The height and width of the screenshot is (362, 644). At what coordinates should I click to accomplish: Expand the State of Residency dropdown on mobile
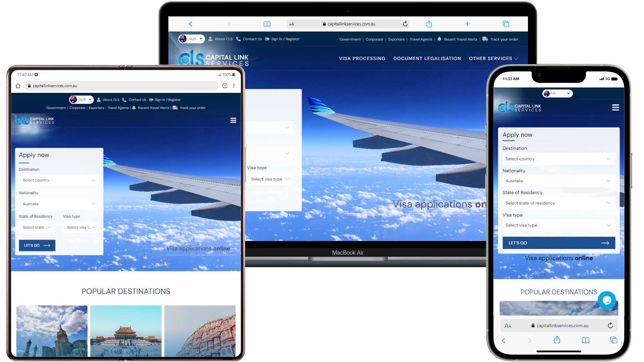(558, 203)
